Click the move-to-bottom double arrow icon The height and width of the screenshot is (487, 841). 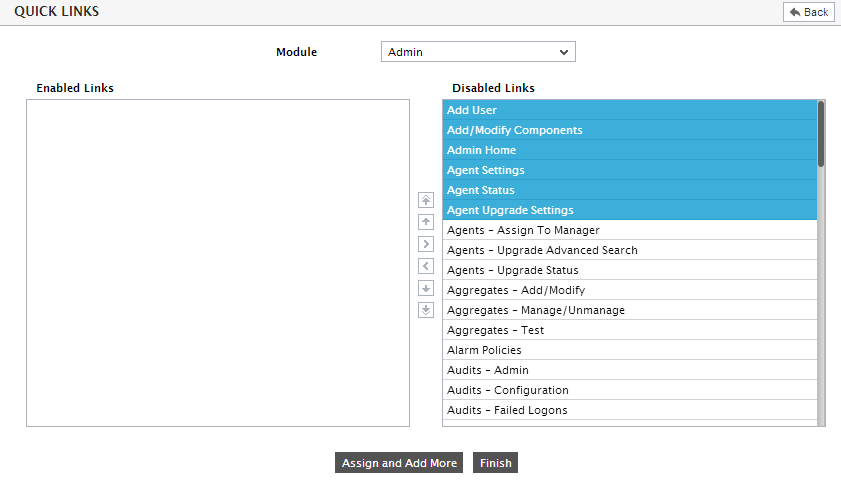point(426,310)
